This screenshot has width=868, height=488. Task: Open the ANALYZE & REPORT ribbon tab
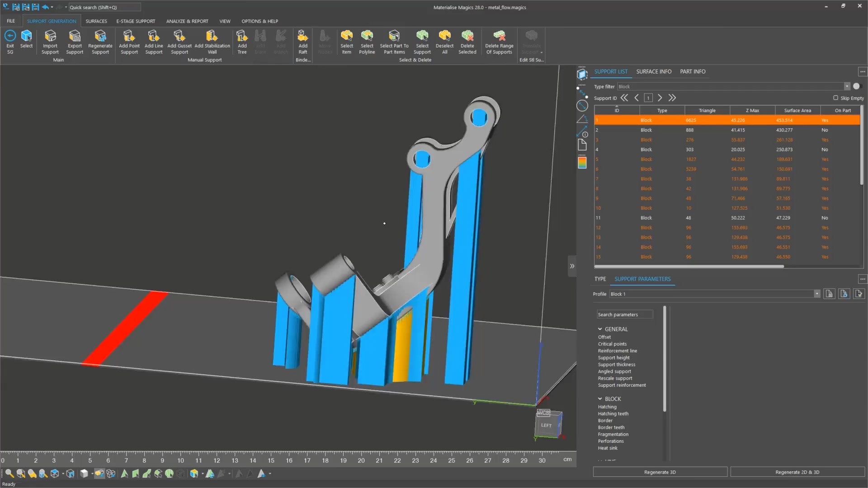click(187, 21)
